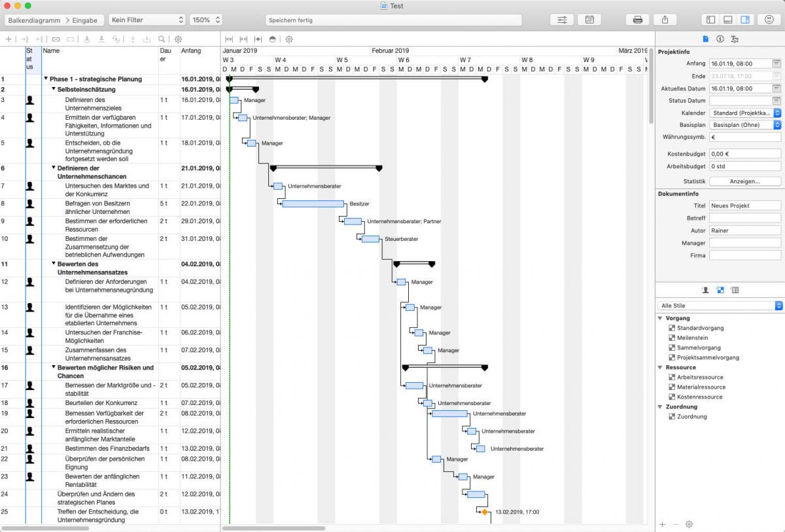Click the calendar icon next to Status Datum

[776, 101]
